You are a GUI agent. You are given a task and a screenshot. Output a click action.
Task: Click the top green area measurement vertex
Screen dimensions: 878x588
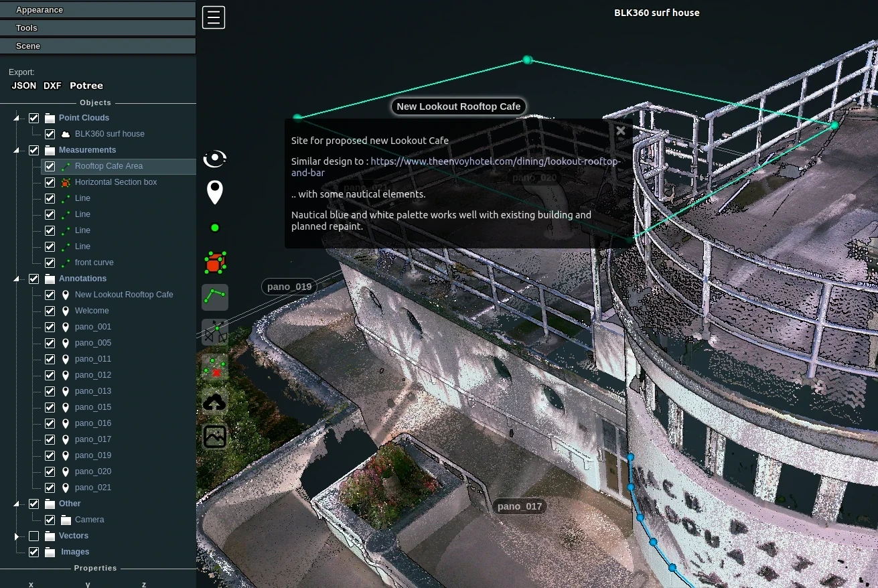point(528,60)
